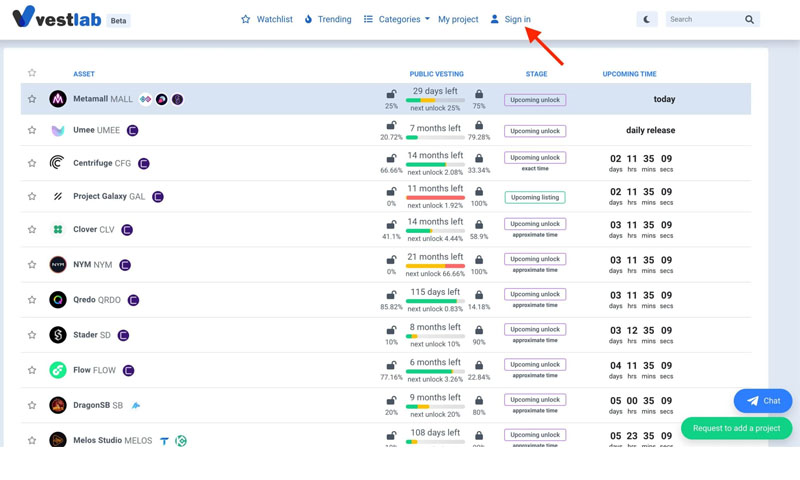The height and width of the screenshot is (480, 800).
Task: Click Metamall vesting progress bar
Action: 435,100
